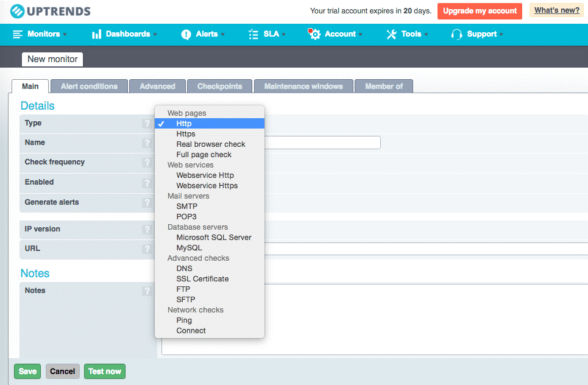The width and height of the screenshot is (588, 385).
Task: Click the help icon beside URL
Action: pos(147,249)
